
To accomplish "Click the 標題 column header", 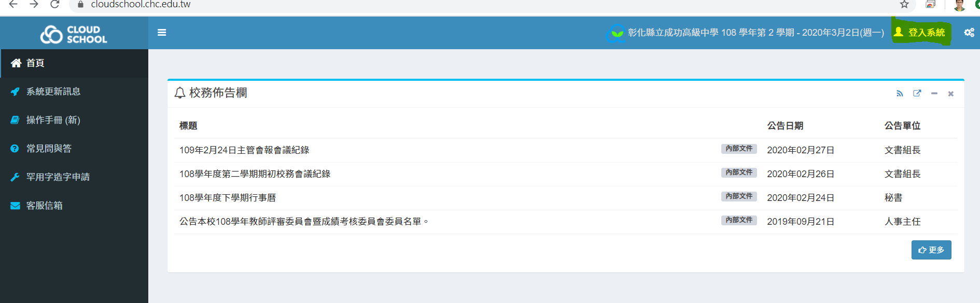I will tap(188, 126).
